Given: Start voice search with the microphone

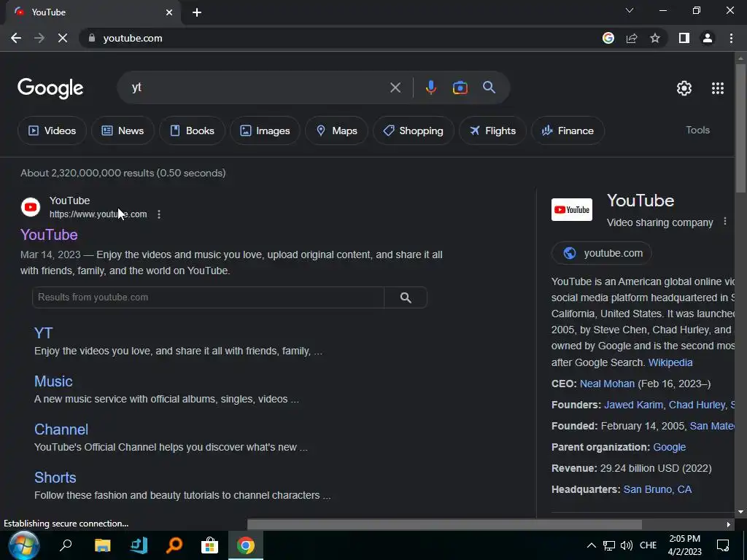Looking at the screenshot, I should (430, 87).
